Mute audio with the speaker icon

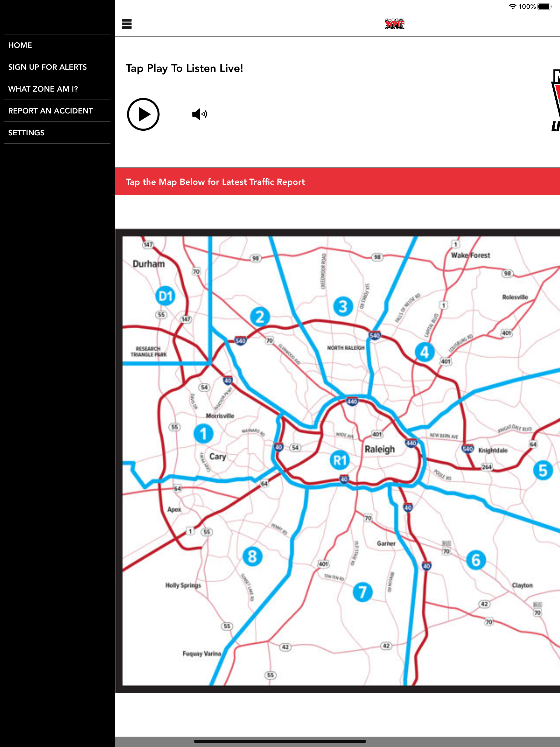tap(199, 115)
